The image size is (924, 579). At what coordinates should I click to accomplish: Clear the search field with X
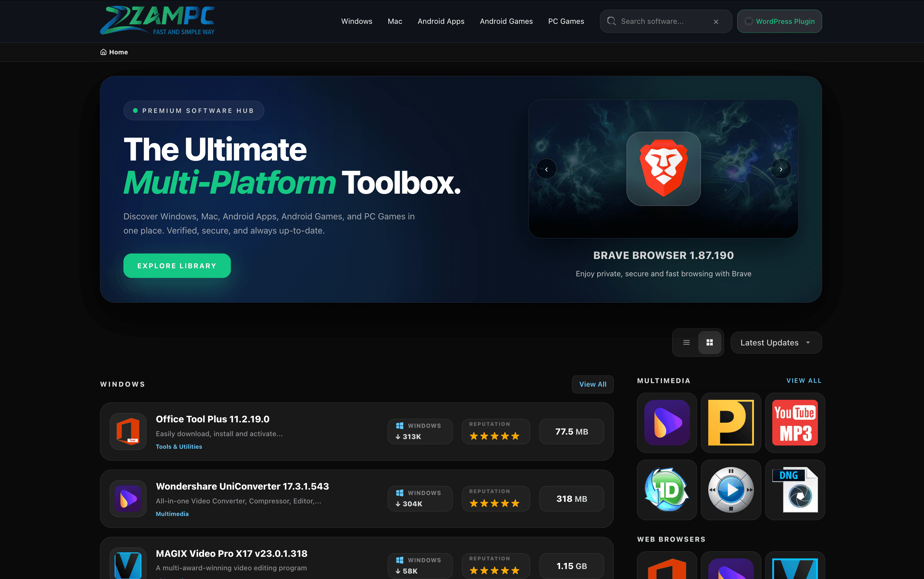point(716,22)
